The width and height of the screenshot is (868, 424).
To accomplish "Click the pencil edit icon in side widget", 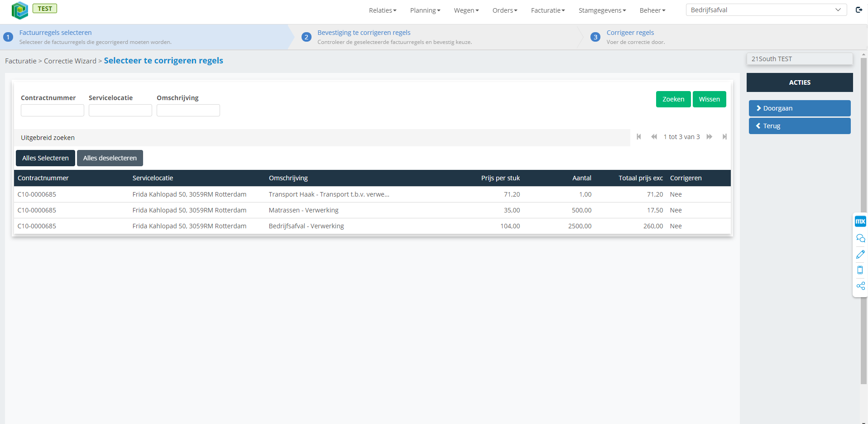I will click(x=860, y=254).
